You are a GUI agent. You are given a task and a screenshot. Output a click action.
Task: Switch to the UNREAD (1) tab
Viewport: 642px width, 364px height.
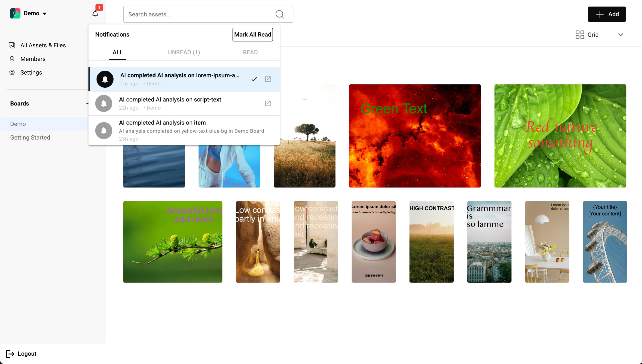click(184, 52)
